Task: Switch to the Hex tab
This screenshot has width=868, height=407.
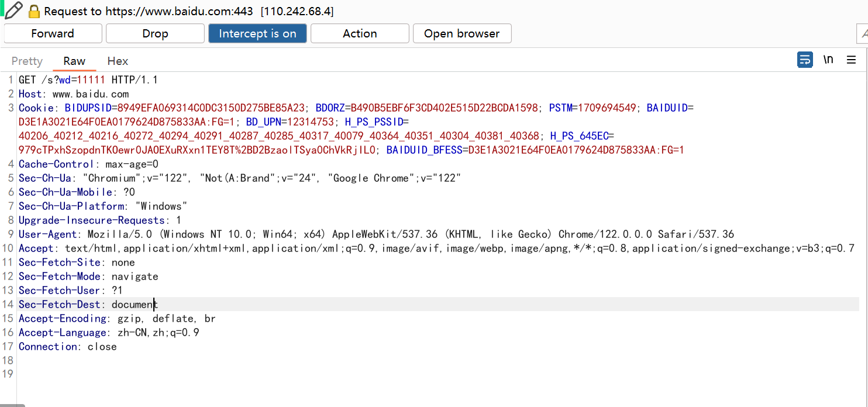Action: click(x=118, y=61)
